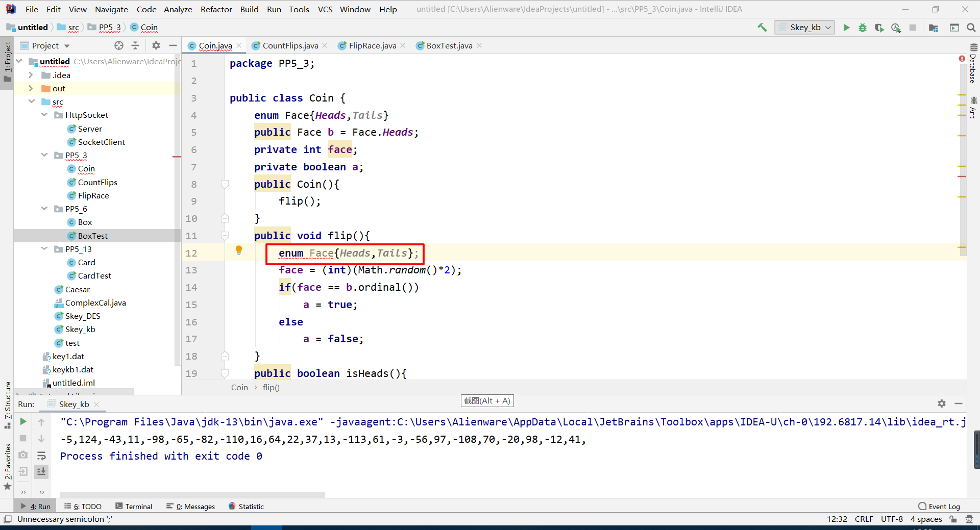Open the Favorites side tab

point(7,466)
